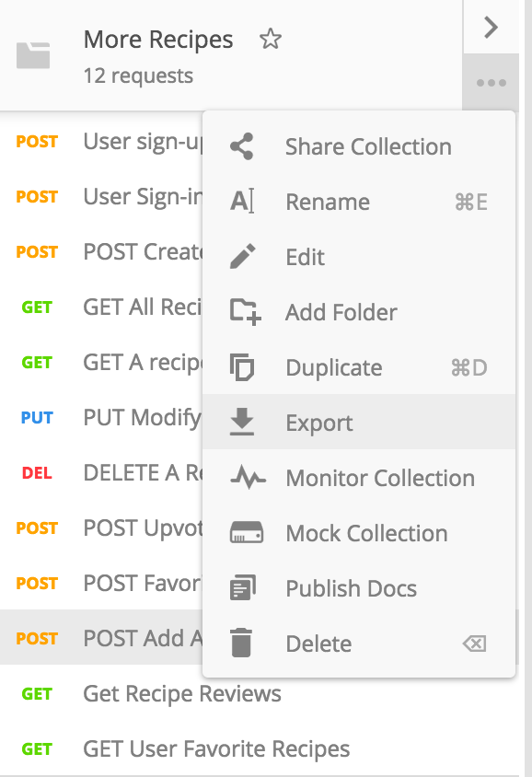The image size is (532, 777).
Task: Click the Monitor Collection pulse icon
Action: pos(242,477)
